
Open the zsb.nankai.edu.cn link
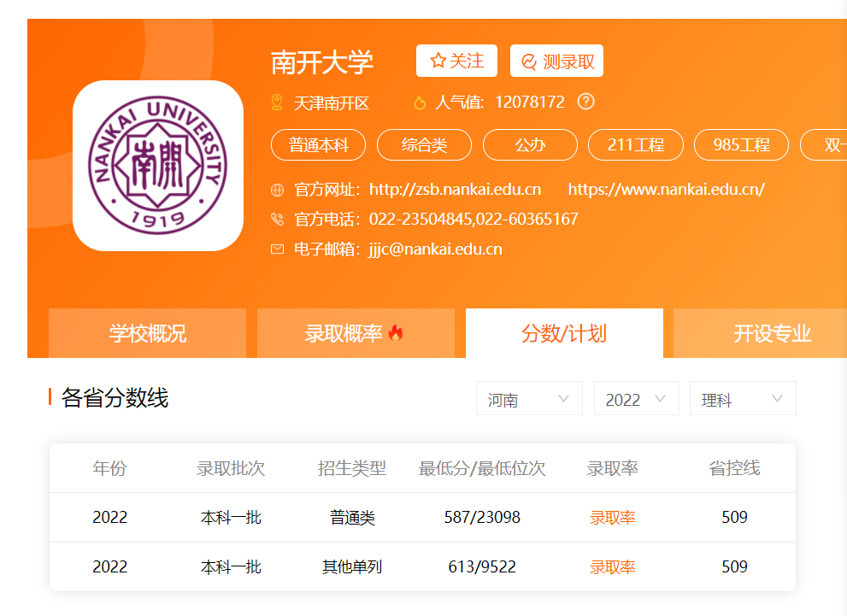(x=455, y=190)
